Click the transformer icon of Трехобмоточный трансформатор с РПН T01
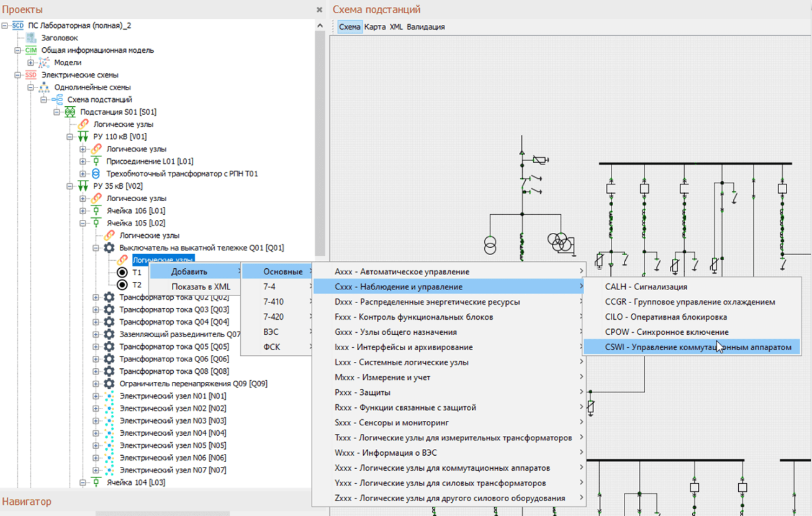The height and width of the screenshot is (516, 812). pyautogui.click(x=96, y=174)
